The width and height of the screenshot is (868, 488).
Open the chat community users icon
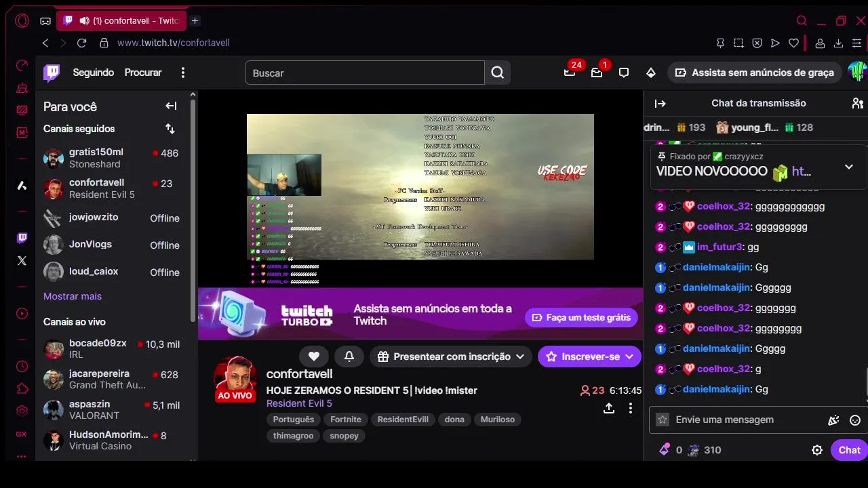point(858,104)
